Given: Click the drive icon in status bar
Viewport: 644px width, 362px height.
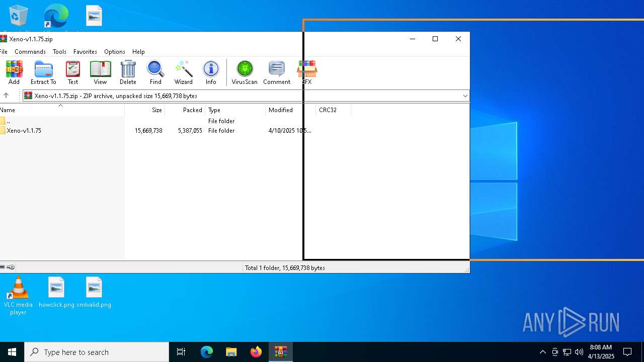Looking at the screenshot, I should click(x=3, y=267).
